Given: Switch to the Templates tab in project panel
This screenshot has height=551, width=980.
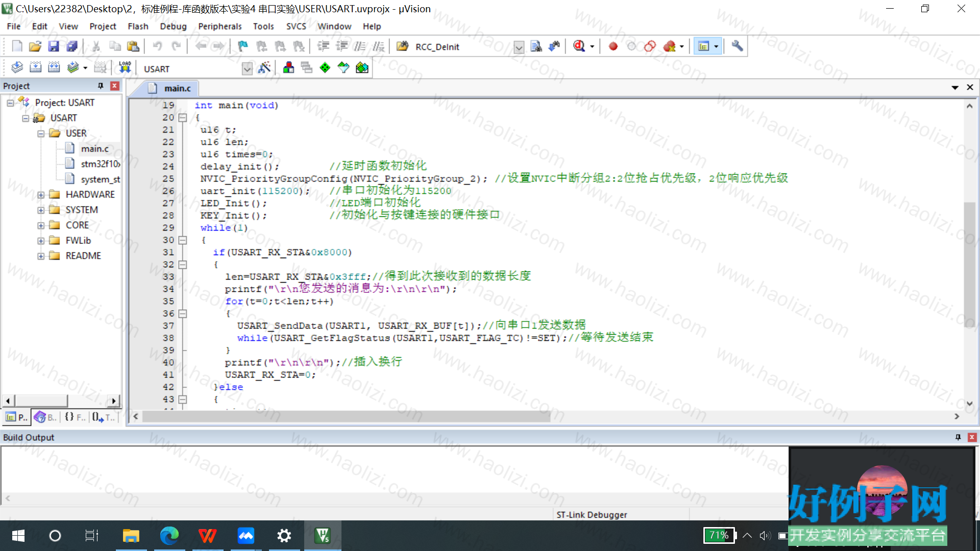Looking at the screenshot, I should click(x=104, y=417).
